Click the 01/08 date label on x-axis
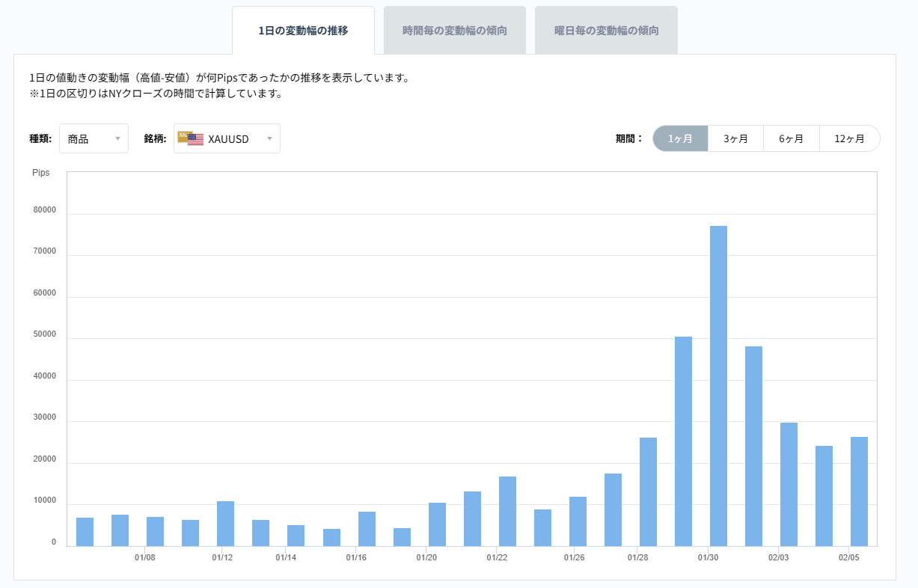 click(x=146, y=558)
